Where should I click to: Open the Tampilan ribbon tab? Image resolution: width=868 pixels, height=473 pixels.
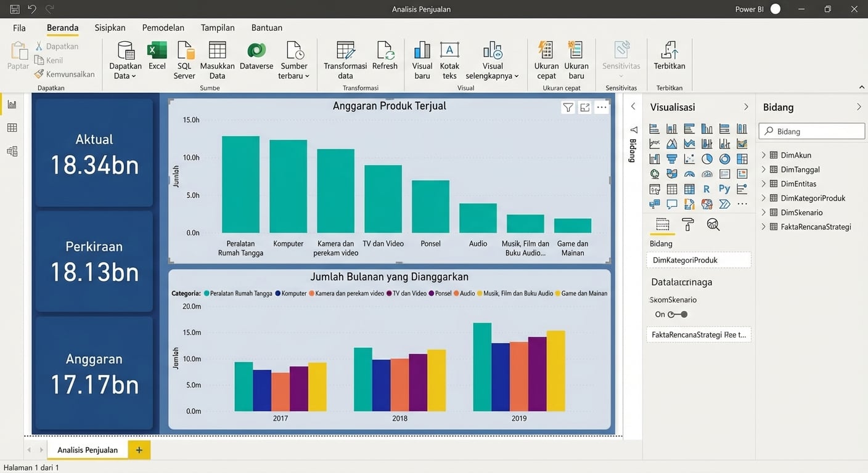218,28
